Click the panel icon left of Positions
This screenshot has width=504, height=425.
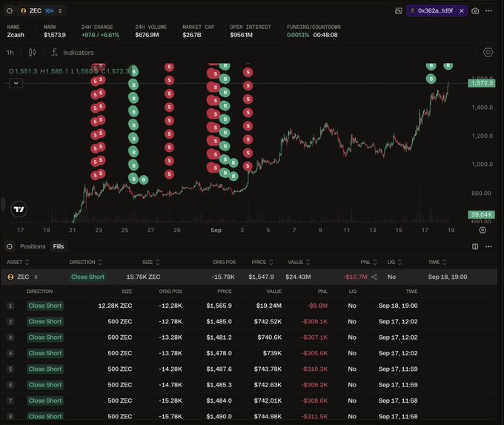[10, 246]
